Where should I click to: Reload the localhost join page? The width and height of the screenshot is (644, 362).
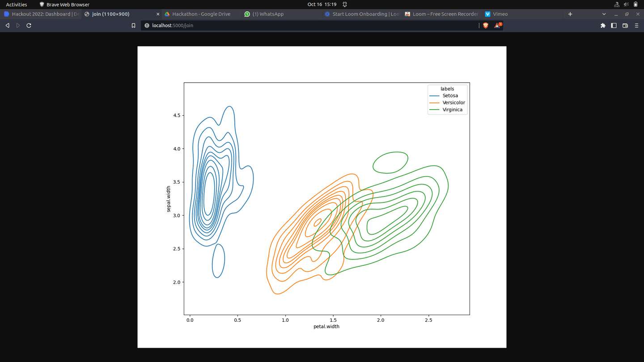pos(29,25)
